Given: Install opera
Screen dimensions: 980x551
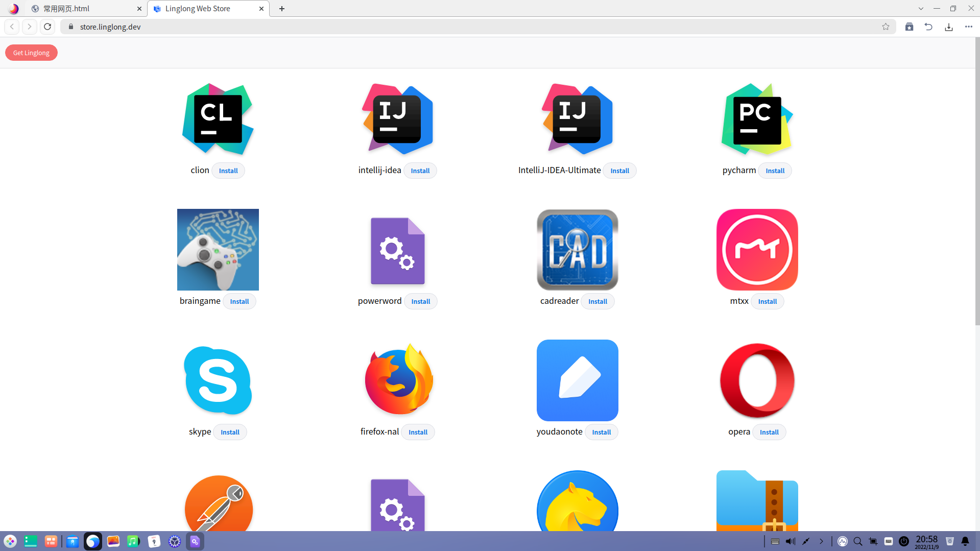Looking at the screenshot, I should tap(770, 432).
